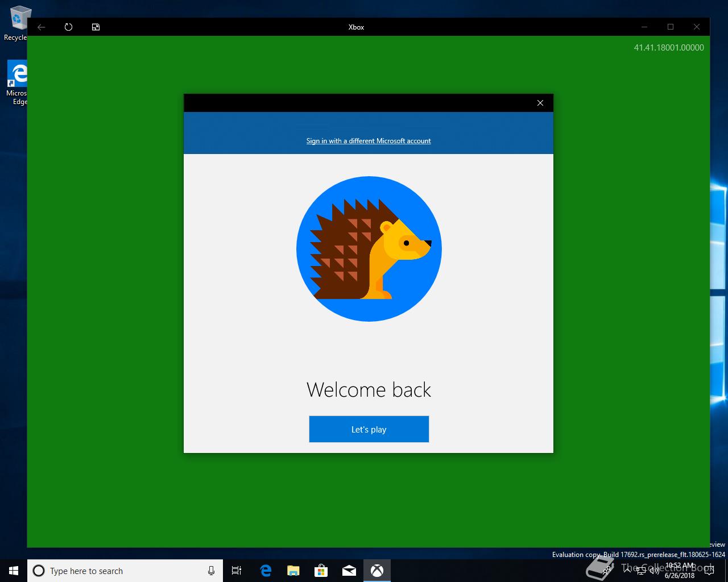Click the Cortana circle search icon
The image size is (728, 582).
coord(39,571)
